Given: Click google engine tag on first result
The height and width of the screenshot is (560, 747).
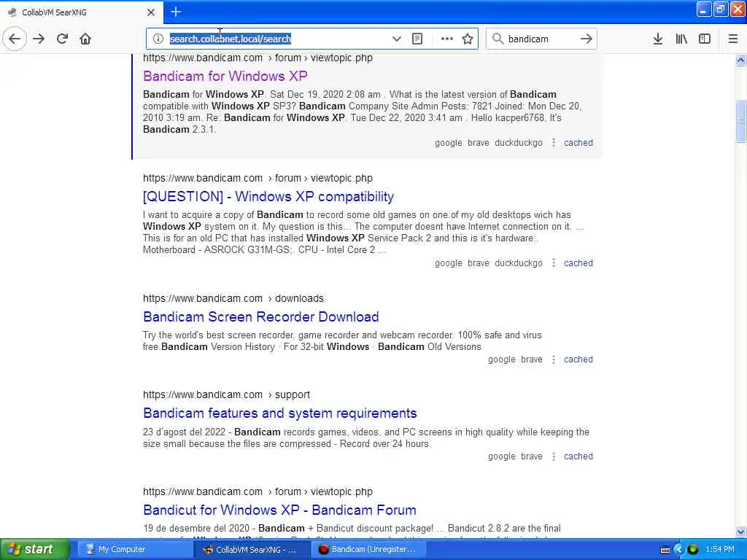Looking at the screenshot, I should point(449,143).
